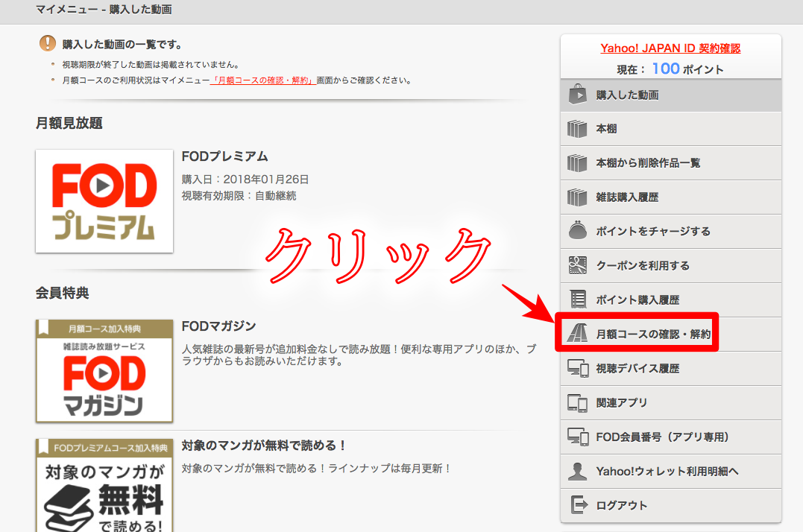
Task: Open the FODプレミアム thumbnail
Action: (x=104, y=201)
